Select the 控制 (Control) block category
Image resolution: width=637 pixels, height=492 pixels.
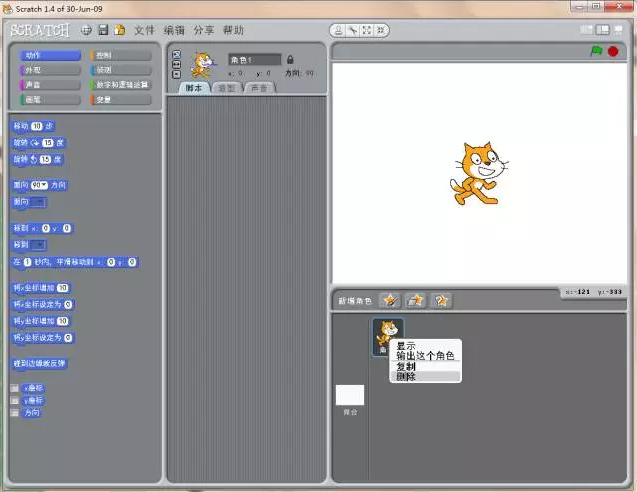coord(121,55)
